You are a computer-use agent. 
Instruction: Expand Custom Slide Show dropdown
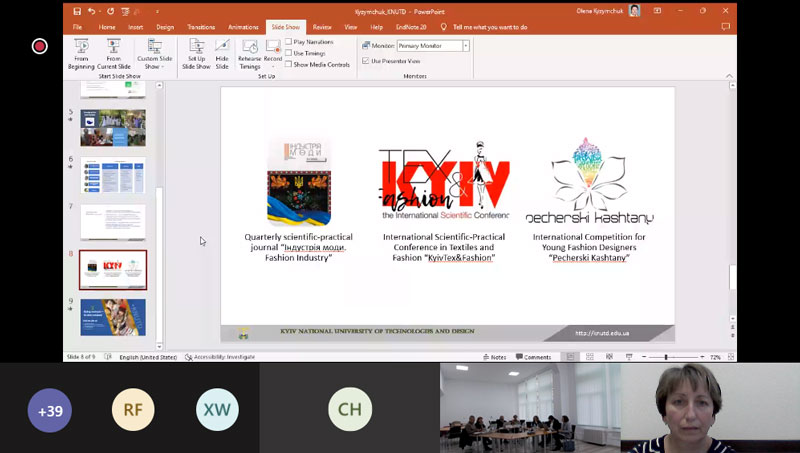coord(155,55)
